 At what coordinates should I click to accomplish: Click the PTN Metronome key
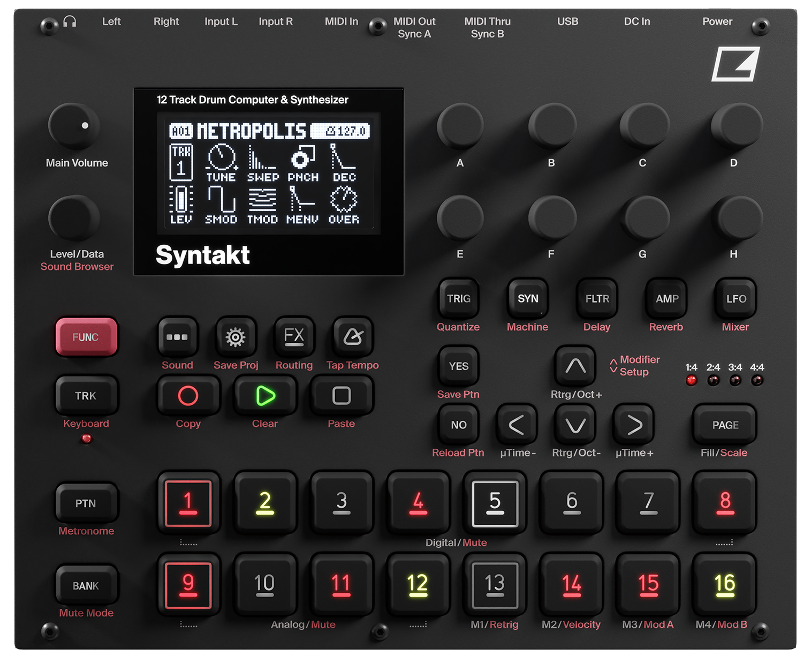(86, 503)
